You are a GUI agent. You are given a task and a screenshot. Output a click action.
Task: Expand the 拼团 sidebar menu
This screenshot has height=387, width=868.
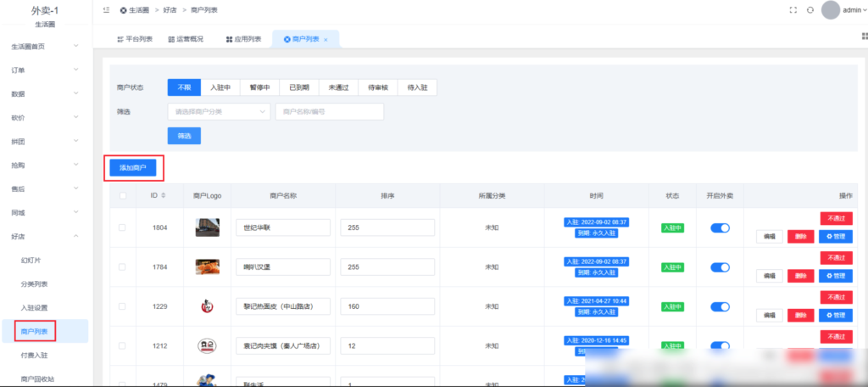(x=47, y=142)
